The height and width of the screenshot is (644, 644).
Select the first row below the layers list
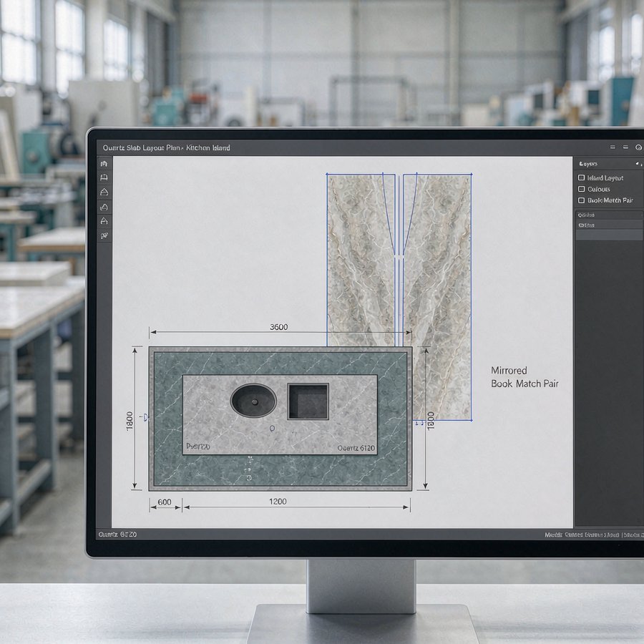608,215
